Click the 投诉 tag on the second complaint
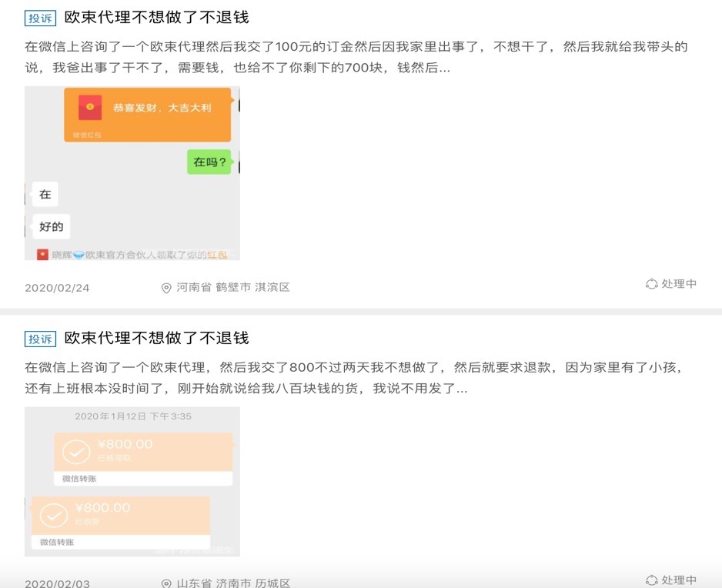 pos(40,339)
